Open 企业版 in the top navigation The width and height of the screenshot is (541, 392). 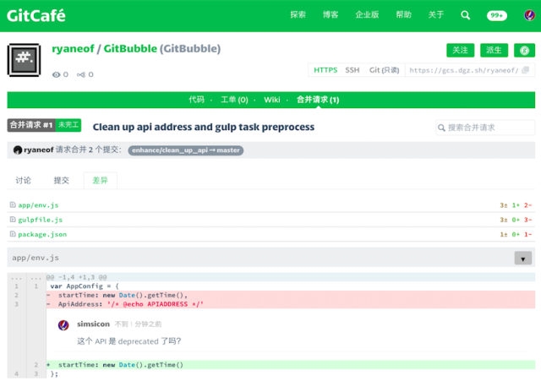point(367,15)
